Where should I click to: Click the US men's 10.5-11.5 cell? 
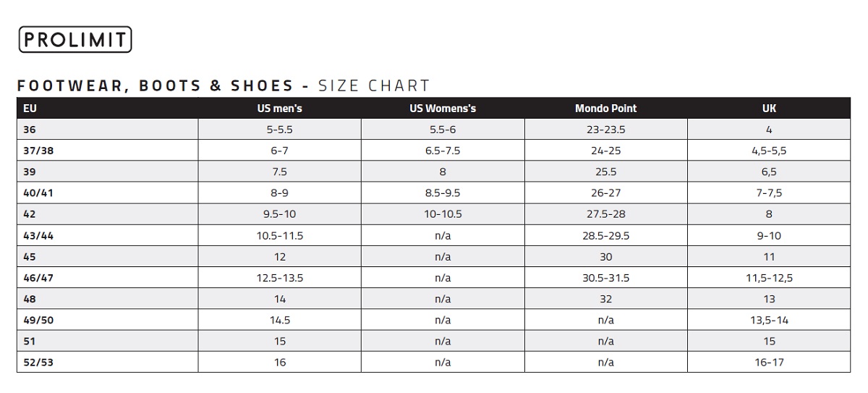280,236
